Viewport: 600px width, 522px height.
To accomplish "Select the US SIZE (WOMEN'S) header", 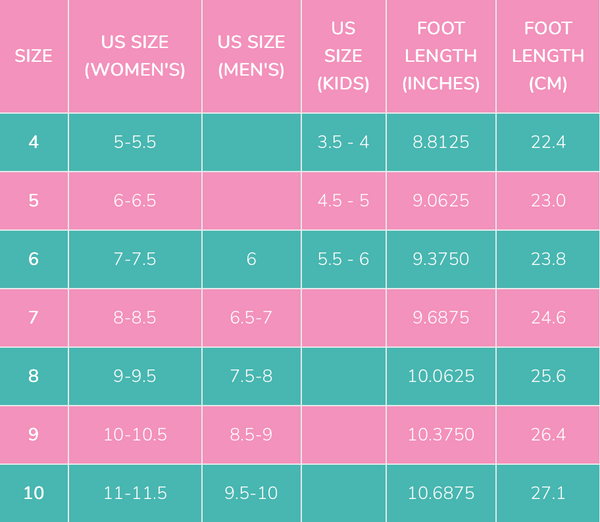I will pyautogui.click(x=135, y=56).
